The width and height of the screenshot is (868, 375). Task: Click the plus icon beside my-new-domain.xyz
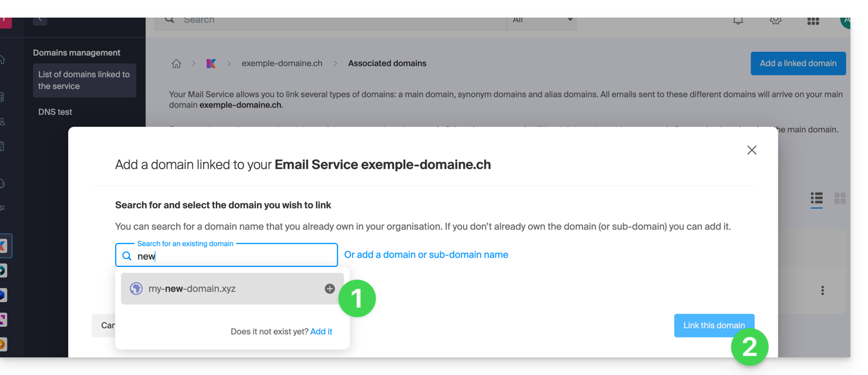pos(330,289)
